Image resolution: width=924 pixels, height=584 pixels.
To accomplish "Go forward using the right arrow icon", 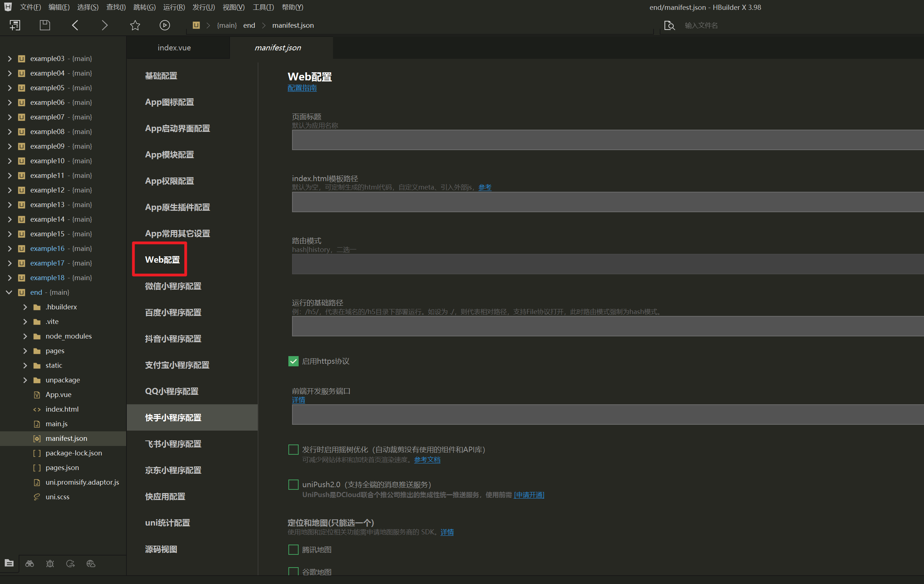I will pyautogui.click(x=105, y=25).
